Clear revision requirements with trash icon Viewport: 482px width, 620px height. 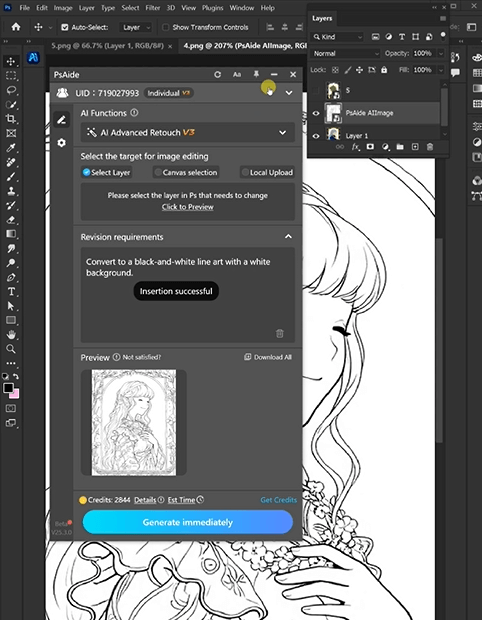[x=280, y=333]
